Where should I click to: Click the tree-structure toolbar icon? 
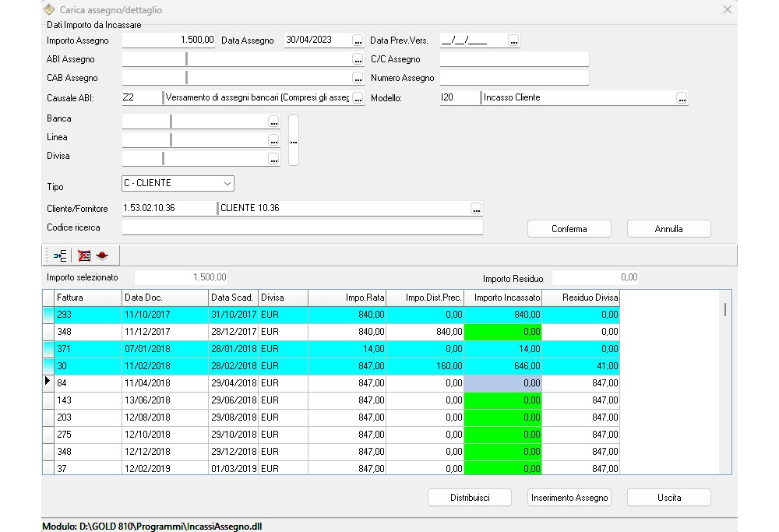pyautogui.click(x=60, y=255)
